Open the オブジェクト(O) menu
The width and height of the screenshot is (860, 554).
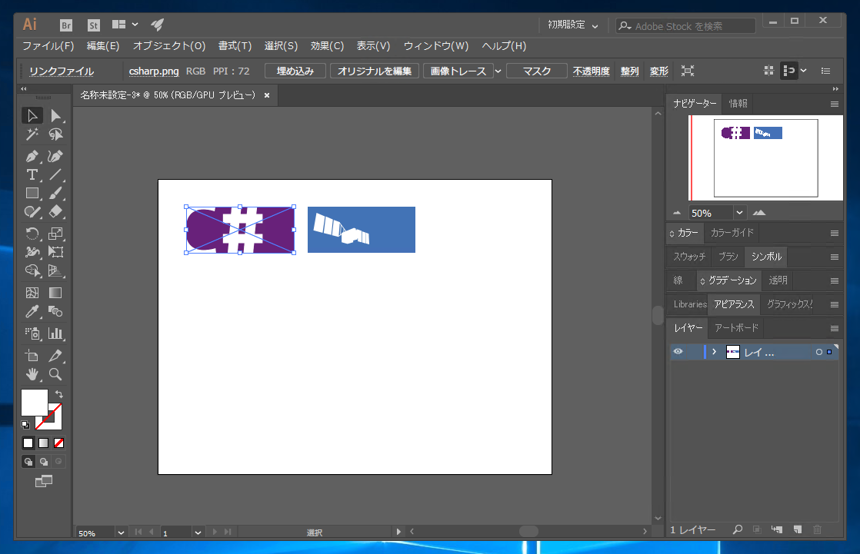pyautogui.click(x=169, y=46)
